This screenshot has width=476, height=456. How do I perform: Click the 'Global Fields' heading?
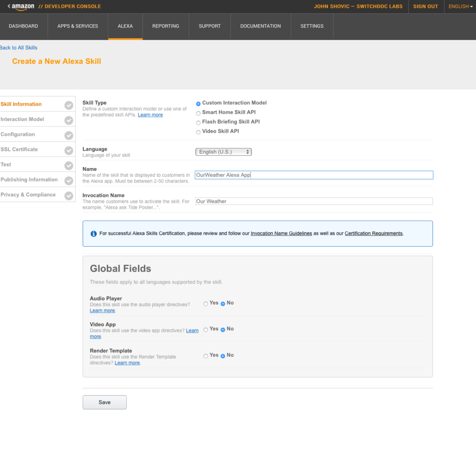point(120,268)
